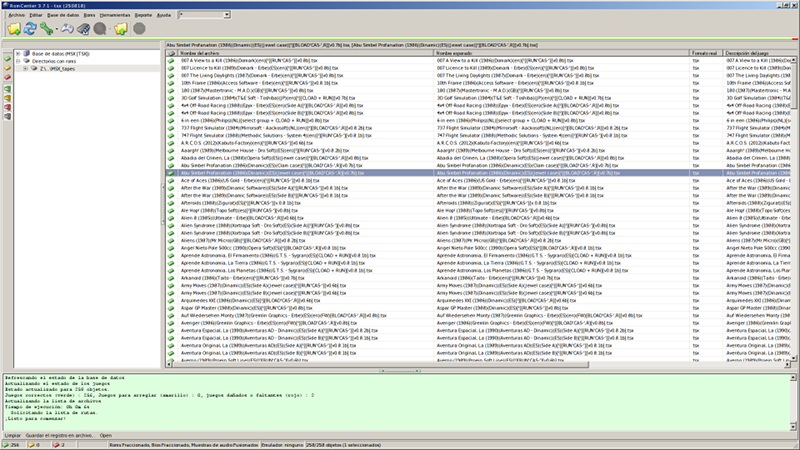Open the dropdown arrow beside gray round icon

(110, 30)
